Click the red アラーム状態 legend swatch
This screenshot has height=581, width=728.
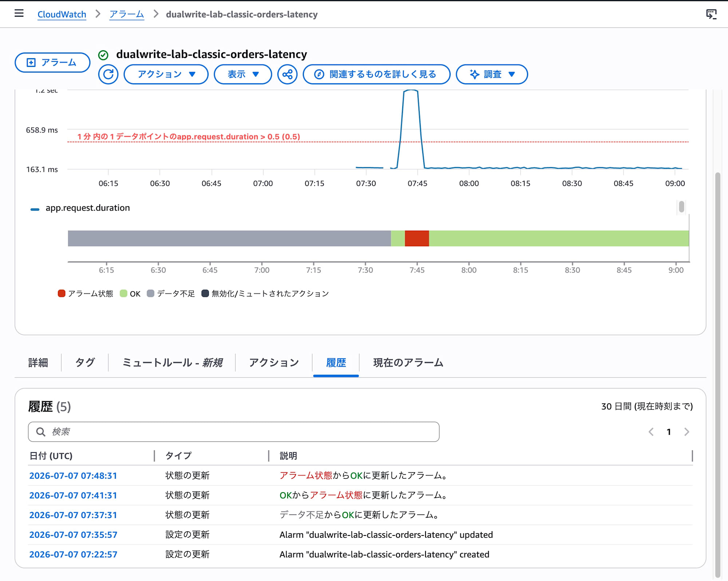coord(62,293)
